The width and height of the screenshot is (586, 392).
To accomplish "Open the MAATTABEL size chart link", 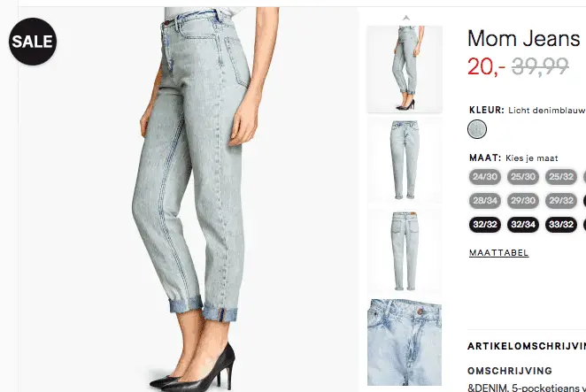I will pyautogui.click(x=499, y=253).
